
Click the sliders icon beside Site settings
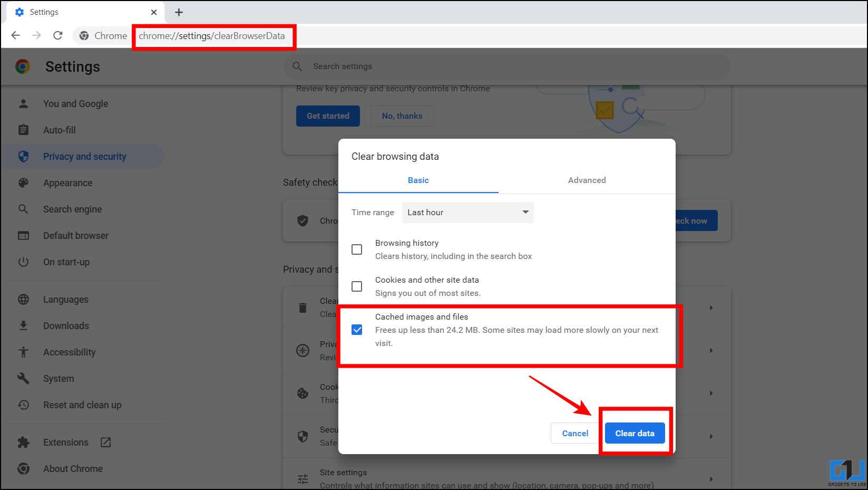303,479
